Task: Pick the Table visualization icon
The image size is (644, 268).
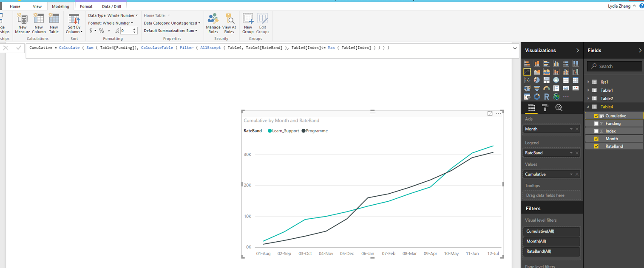Action: coord(566,80)
